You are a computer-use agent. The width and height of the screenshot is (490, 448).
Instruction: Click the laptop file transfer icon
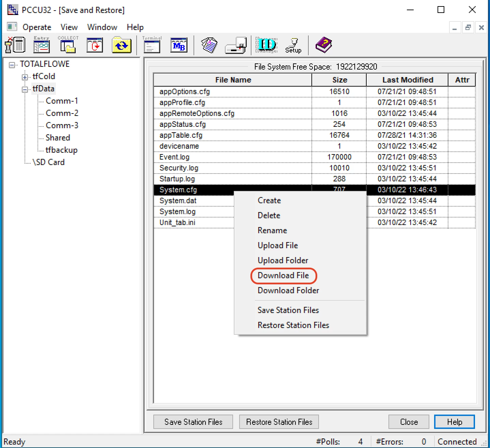pyautogui.click(x=236, y=45)
